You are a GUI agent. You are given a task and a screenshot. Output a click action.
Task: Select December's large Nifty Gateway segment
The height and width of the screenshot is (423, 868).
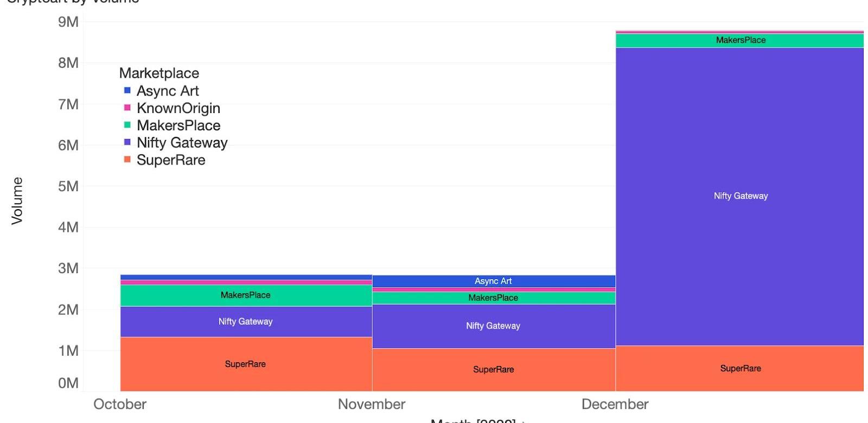740,196
